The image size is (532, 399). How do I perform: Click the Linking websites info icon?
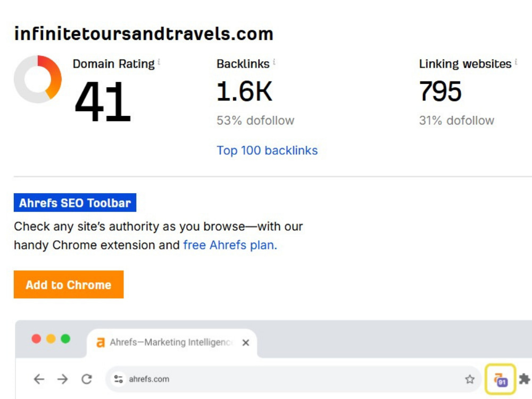516,62
